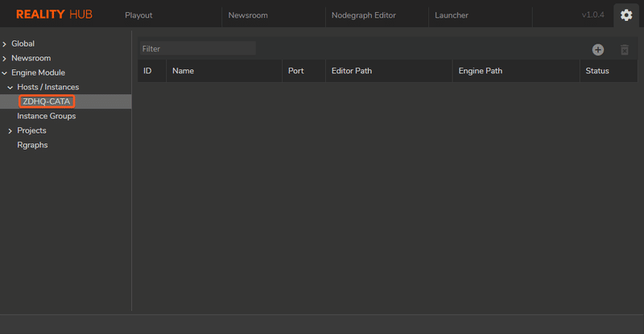Open the Playout tab
Image resolution: width=644 pixels, height=334 pixels.
pos(138,15)
